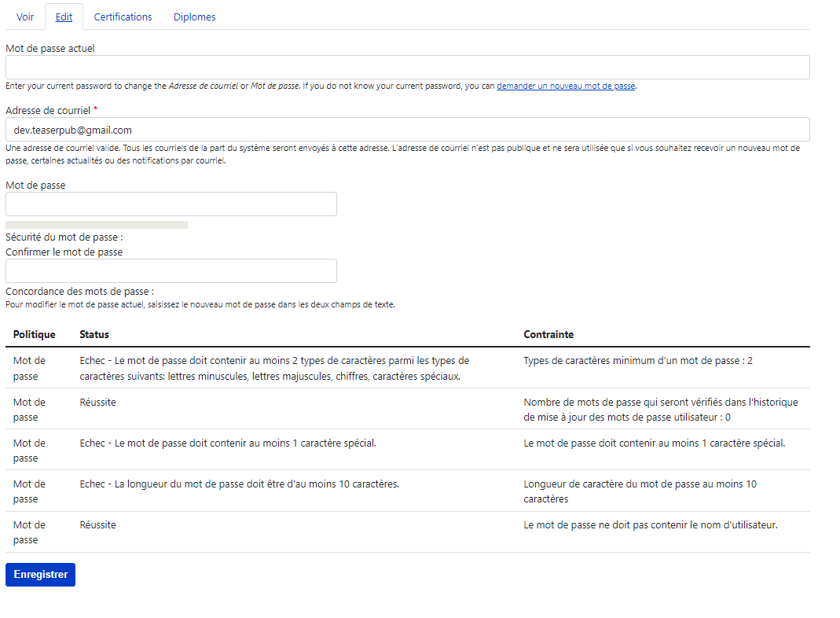Click the 'Pour modifier le mot de passe actuel' help text
The width and height of the screenshot is (840, 618).
coord(200,304)
